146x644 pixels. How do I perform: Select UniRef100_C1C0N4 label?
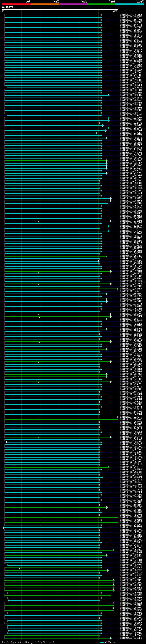tap(131, 349)
